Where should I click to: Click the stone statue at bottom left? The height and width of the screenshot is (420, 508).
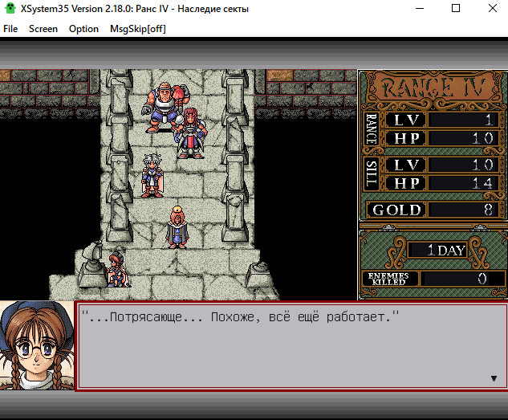point(91,264)
